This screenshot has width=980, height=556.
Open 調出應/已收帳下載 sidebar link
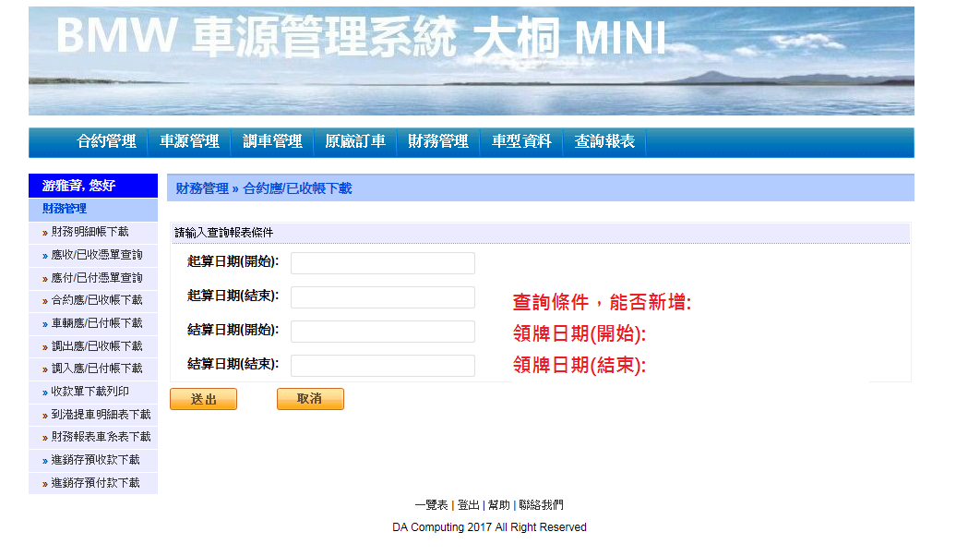click(x=97, y=346)
